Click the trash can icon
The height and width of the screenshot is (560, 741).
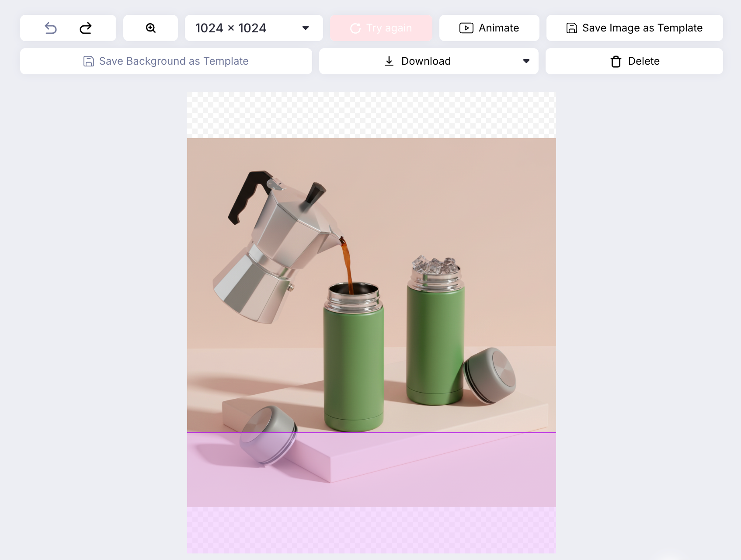(616, 62)
